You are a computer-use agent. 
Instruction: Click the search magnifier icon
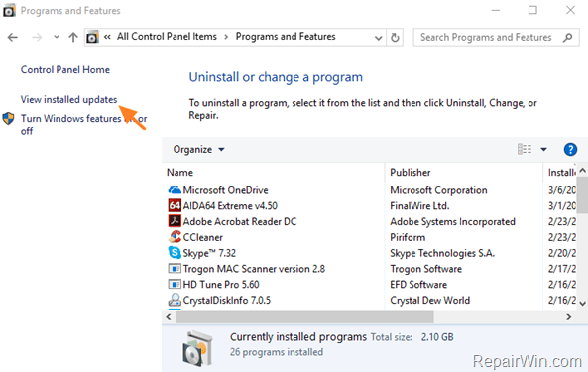568,37
